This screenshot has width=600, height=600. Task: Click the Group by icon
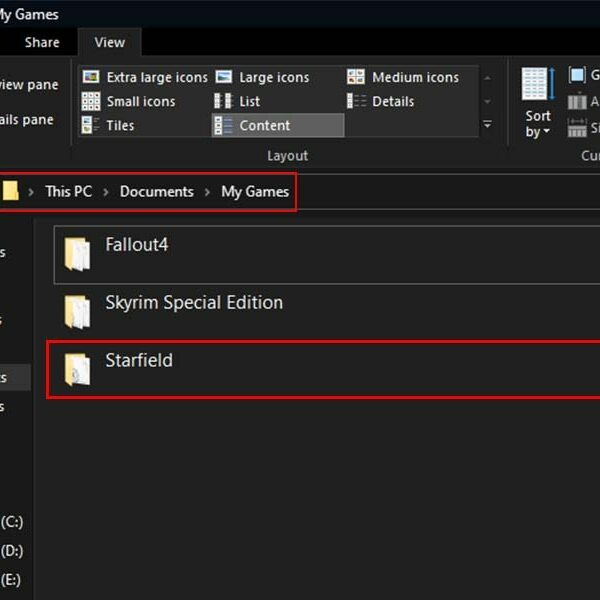coord(577,75)
